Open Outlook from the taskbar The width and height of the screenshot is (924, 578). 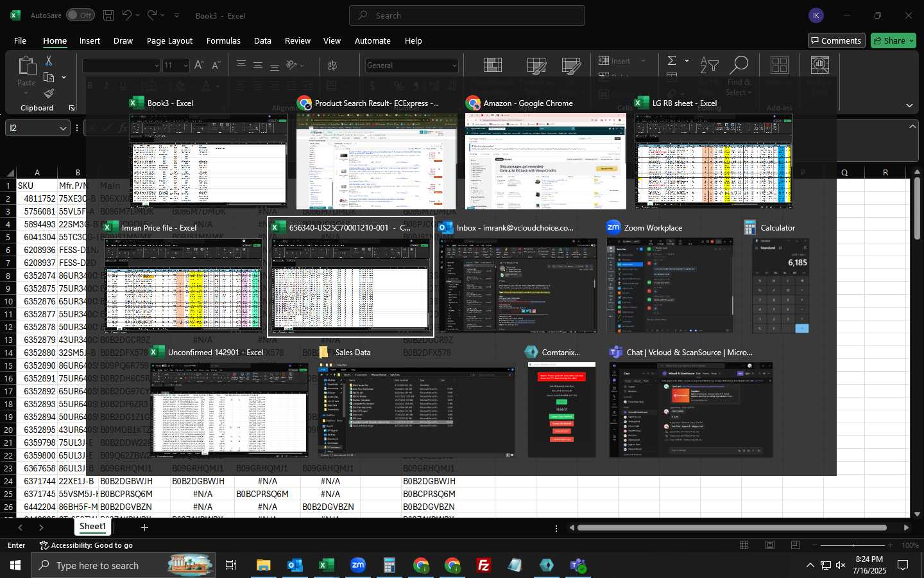(x=295, y=565)
